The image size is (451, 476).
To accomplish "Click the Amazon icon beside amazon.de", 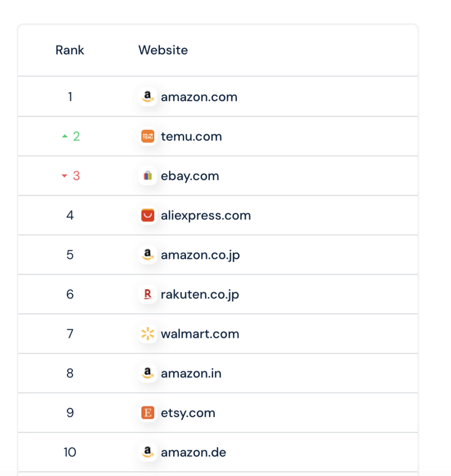I will pos(148,452).
